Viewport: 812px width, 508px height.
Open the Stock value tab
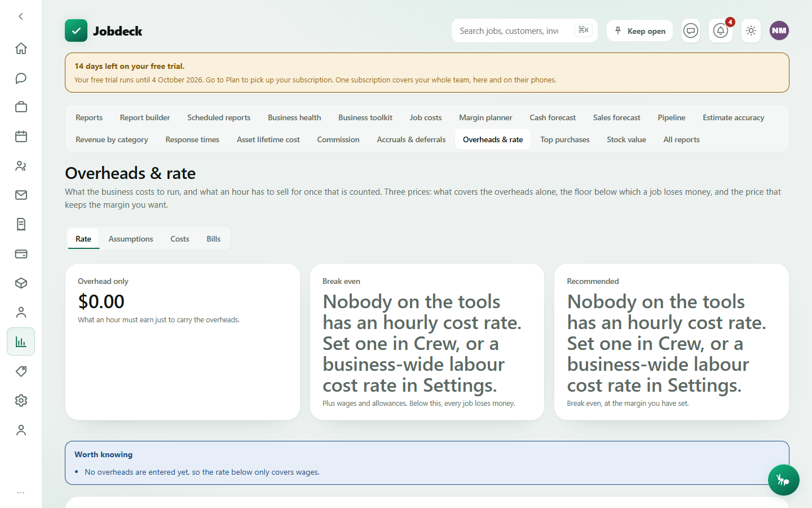point(626,139)
